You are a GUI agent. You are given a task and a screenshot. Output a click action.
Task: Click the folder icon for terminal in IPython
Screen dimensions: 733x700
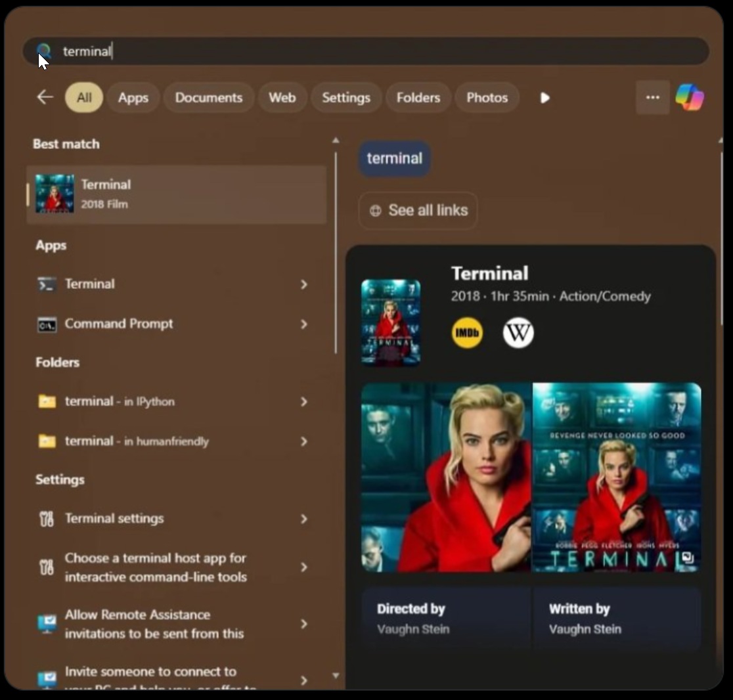pos(47,401)
